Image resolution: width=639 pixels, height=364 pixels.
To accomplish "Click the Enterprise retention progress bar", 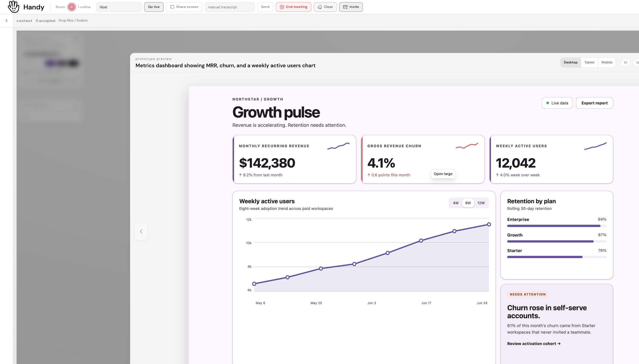I will pyautogui.click(x=556, y=226).
